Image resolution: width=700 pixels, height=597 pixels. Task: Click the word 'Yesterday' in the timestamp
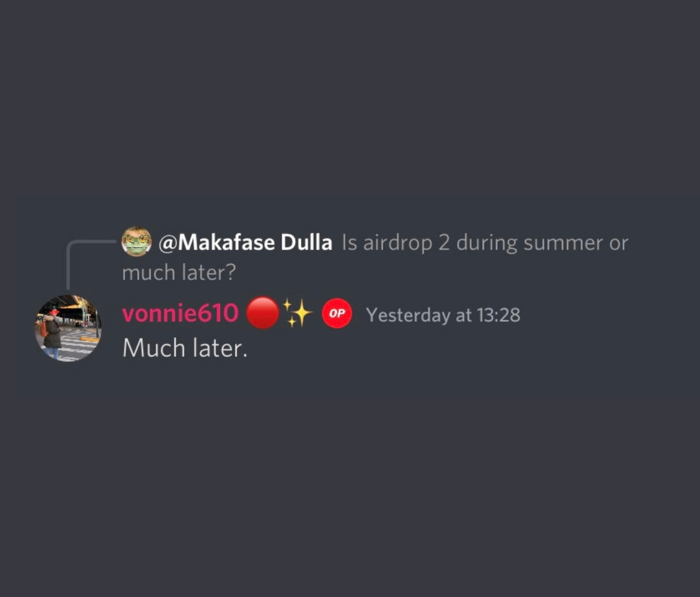[x=408, y=315]
